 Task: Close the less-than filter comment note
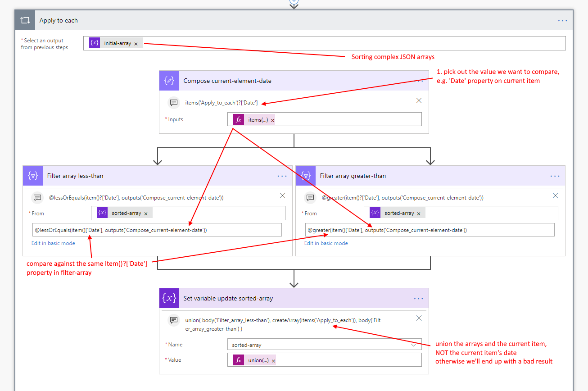tap(282, 195)
